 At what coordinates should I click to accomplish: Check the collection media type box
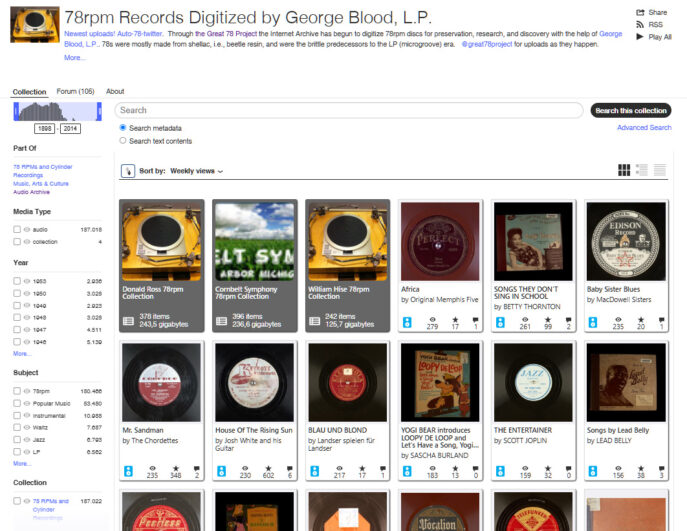coord(17,241)
